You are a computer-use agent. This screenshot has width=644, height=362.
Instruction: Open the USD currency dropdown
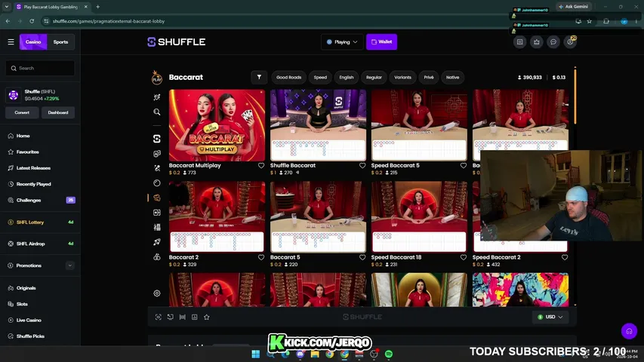(x=550, y=317)
